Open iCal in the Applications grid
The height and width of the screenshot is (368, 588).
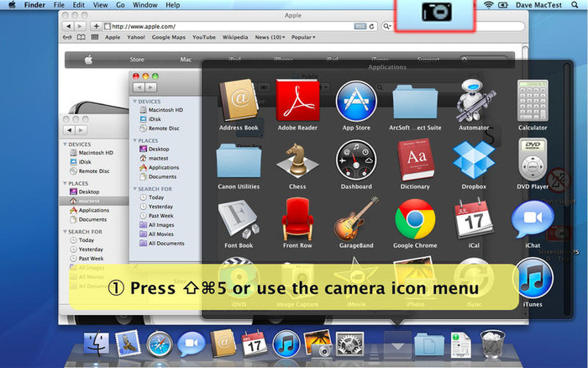pos(473,219)
